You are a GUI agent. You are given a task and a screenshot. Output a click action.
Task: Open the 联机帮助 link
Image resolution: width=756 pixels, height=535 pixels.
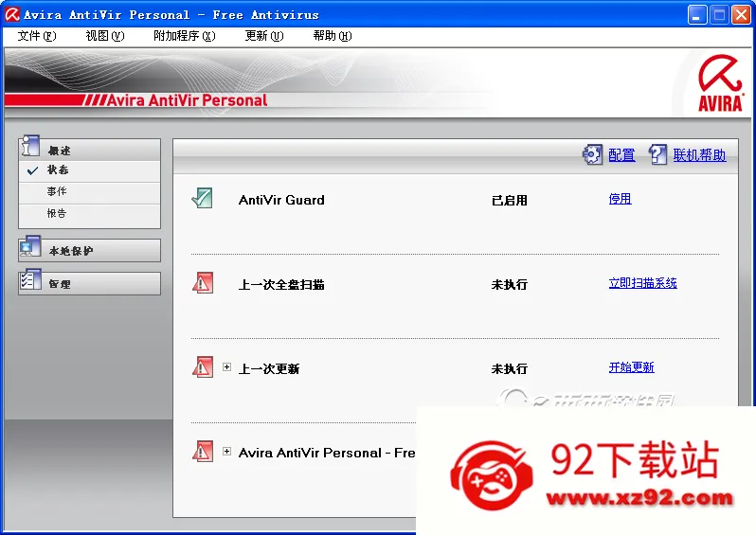pos(699,155)
